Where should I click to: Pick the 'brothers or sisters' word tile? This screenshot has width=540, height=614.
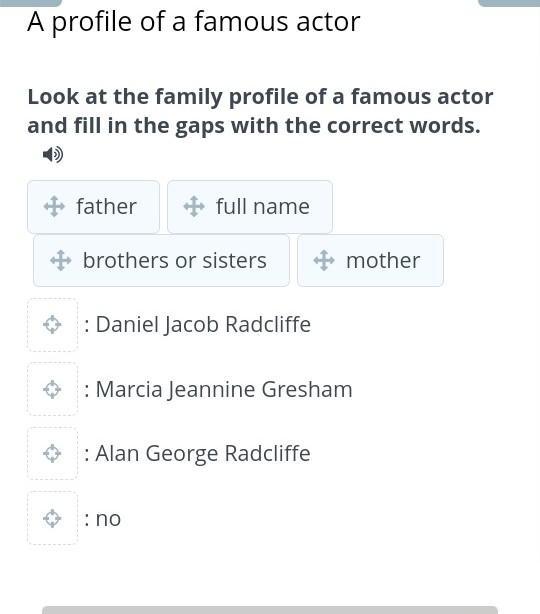pos(161,260)
